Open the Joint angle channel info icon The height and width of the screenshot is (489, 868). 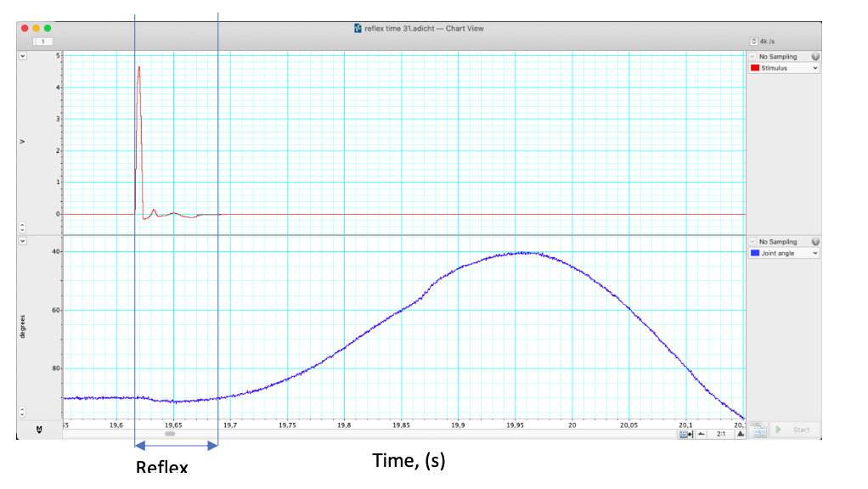(815, 242)
